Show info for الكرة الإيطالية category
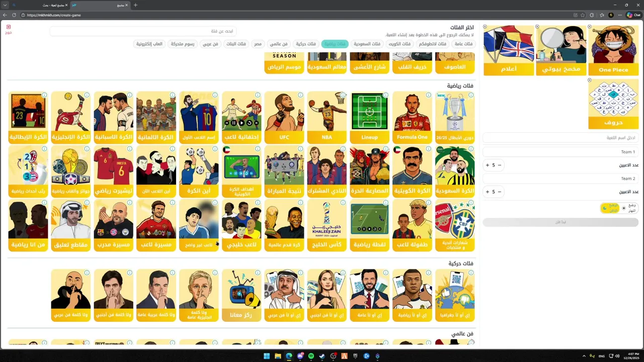Image resolution: width=644 pixels, height=362 pixels. click(44, 95)
